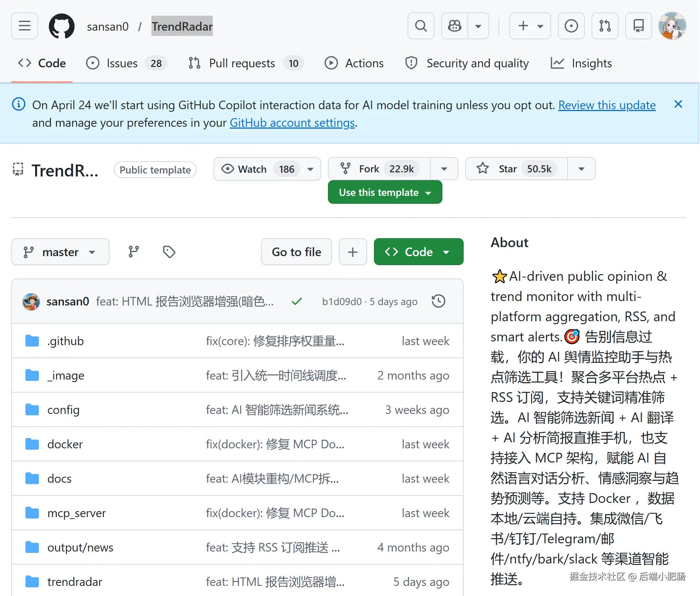The height and width of the screenshot is (596, 700).
Task: View all branches icon
Action: click(133, 252)
